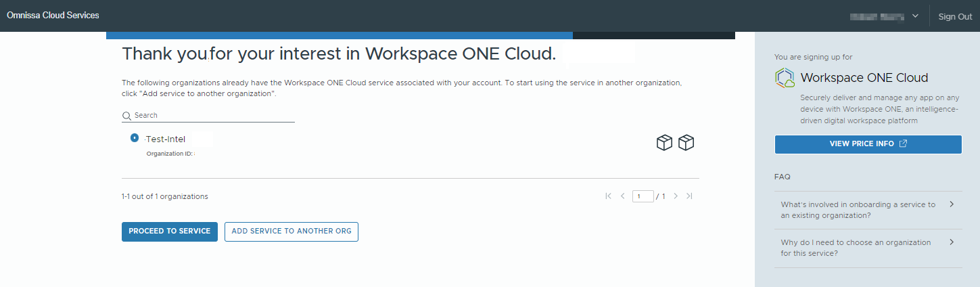The width and height of the screenshot is (980, 287).
Task: Select the Test-Intel organization radio button
Action: pos(134,137)
